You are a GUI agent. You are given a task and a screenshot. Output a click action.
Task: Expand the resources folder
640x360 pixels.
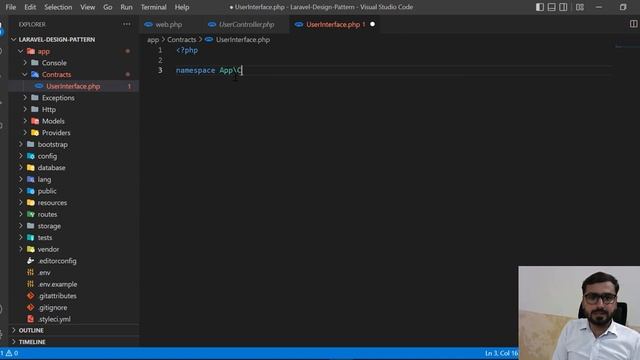[x=52, y=203]
